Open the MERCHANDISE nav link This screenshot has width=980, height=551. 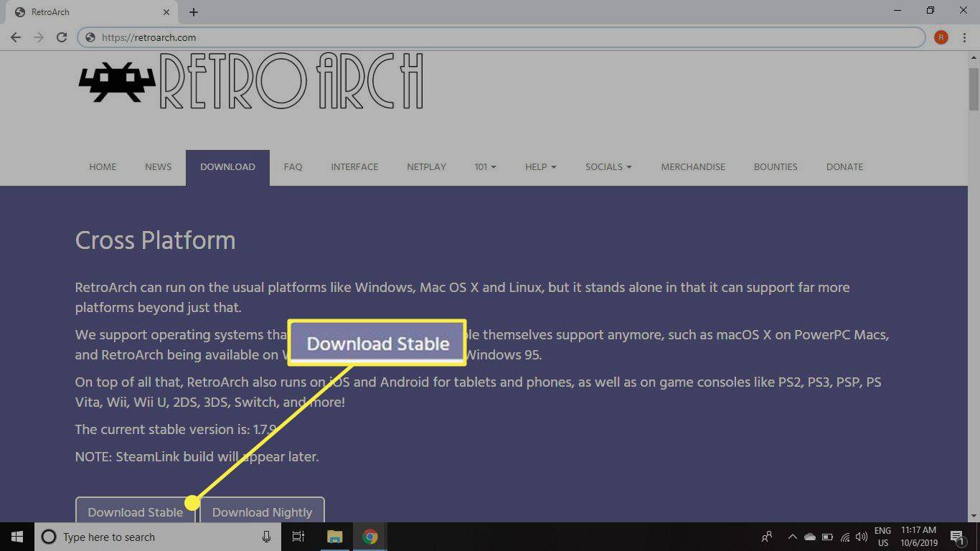[693, 166]
